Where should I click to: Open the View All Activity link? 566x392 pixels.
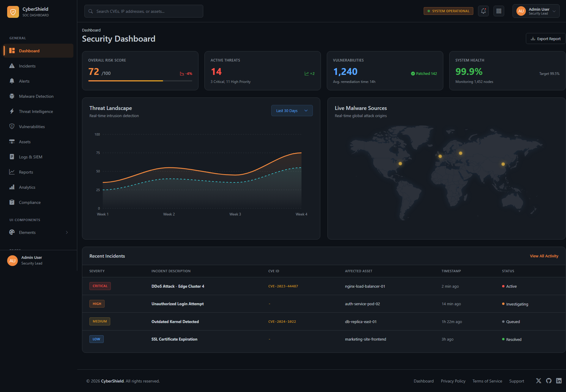[544, 256]
